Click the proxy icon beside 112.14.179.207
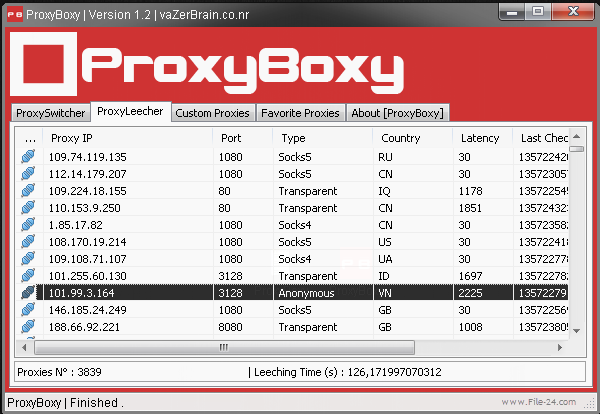 (28, 173)
